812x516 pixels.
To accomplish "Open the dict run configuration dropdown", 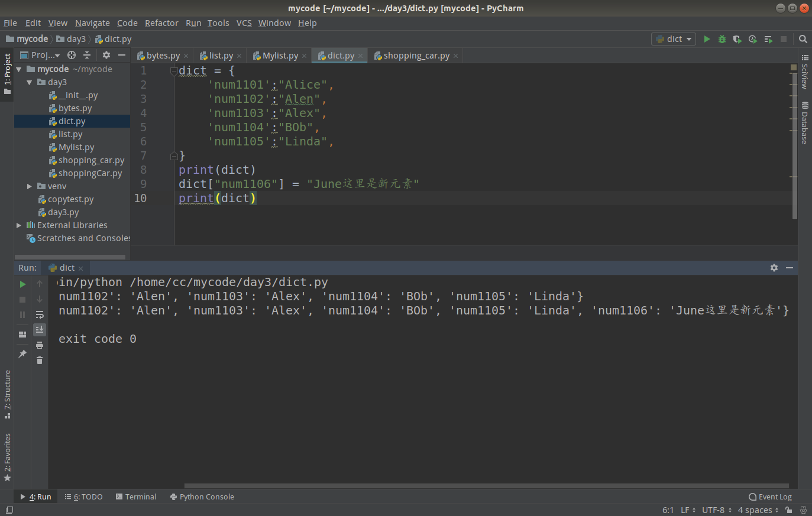I will [x=674, y=39].
